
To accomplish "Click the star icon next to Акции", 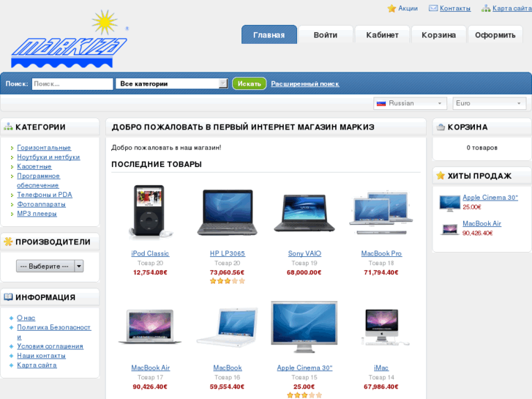I will tap(391, 8).
